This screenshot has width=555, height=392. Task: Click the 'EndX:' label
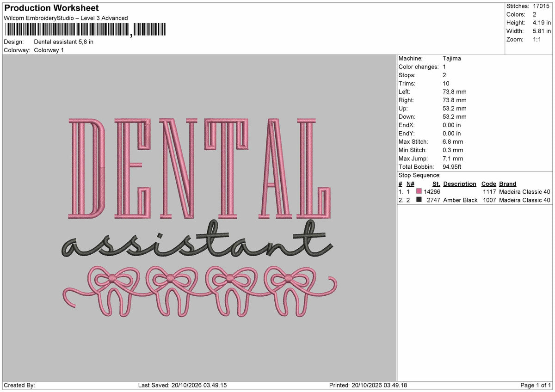point(407,125)
